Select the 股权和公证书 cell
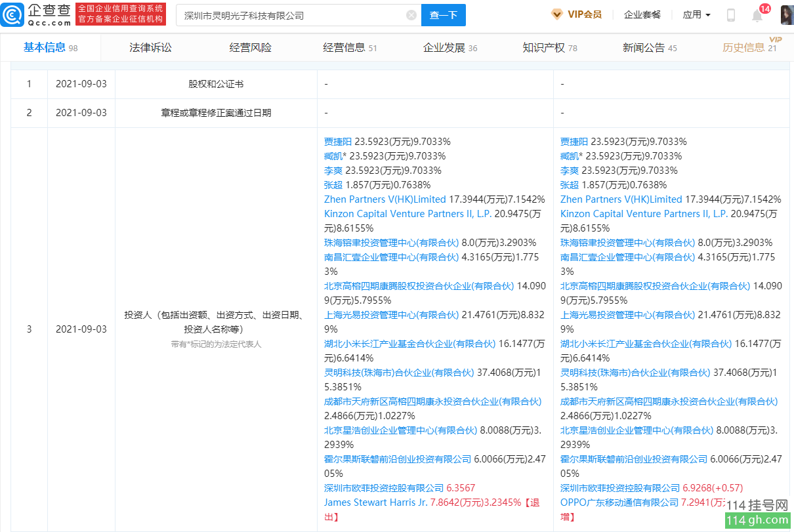 point(216,85)
